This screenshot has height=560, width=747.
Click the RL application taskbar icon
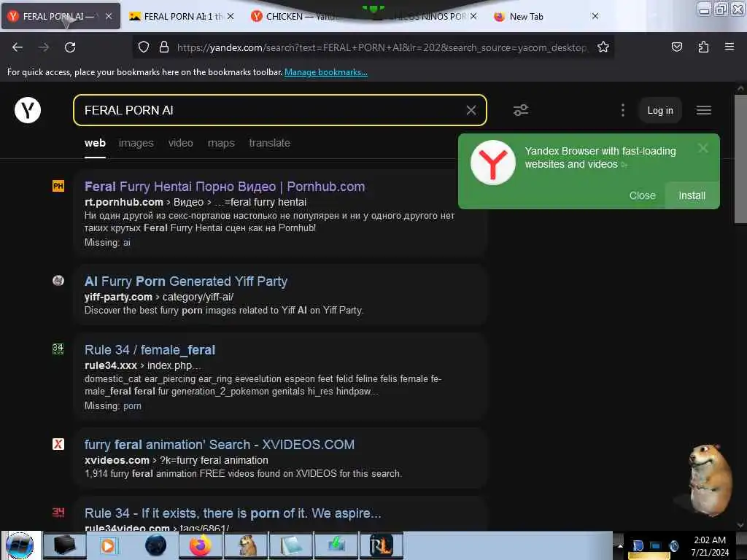coord(381,545)
